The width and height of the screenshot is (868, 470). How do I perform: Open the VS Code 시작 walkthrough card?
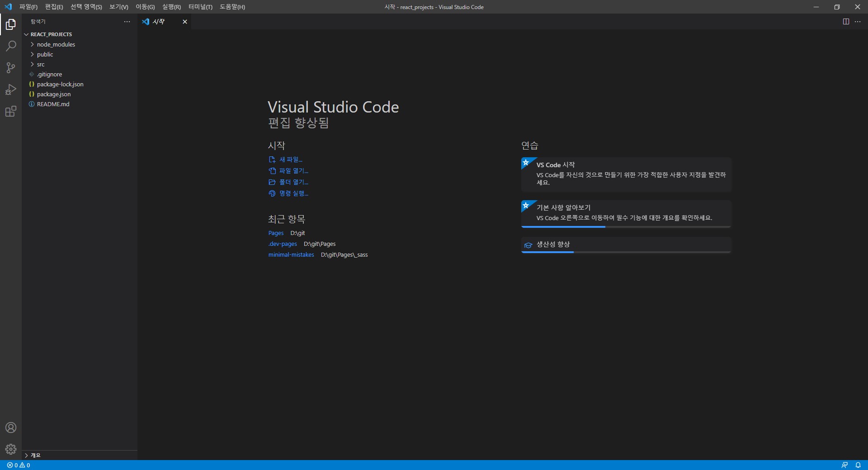(626, 174)
